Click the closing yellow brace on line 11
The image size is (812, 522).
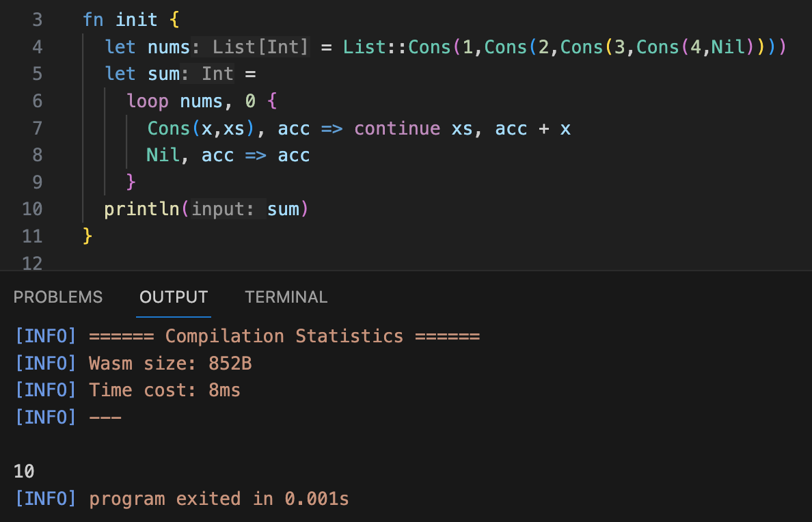[x=87, y=236]
